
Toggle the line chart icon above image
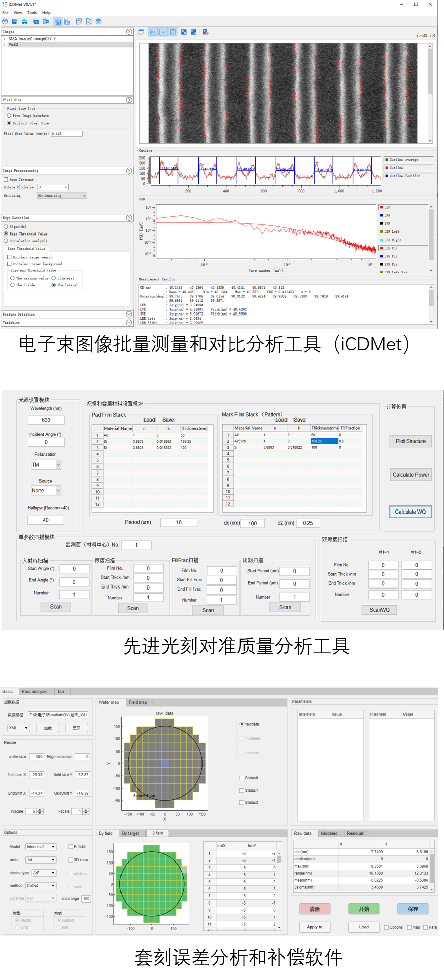163,32
